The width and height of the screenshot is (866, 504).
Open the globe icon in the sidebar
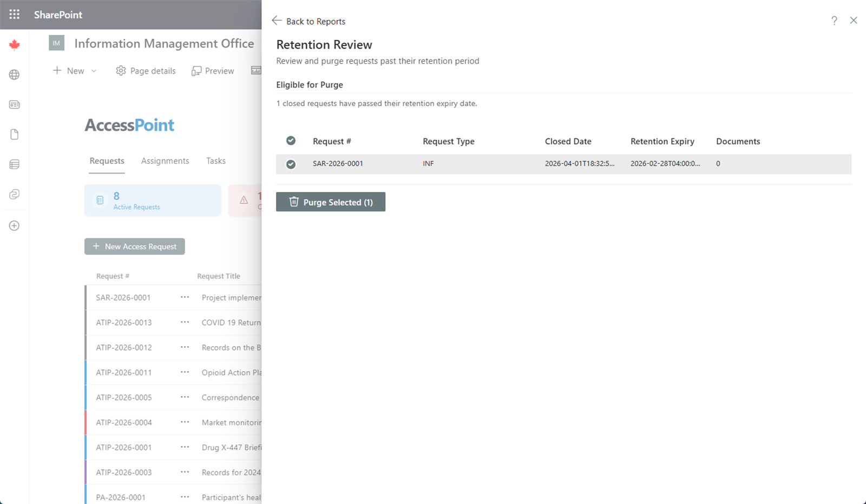[x=14, y=75]
